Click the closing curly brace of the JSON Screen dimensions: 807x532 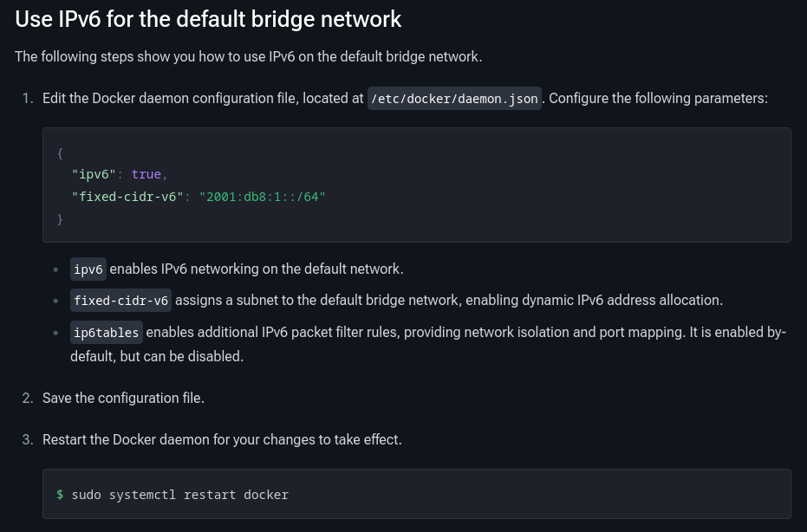pyautogui.click(x=60, y=219)
